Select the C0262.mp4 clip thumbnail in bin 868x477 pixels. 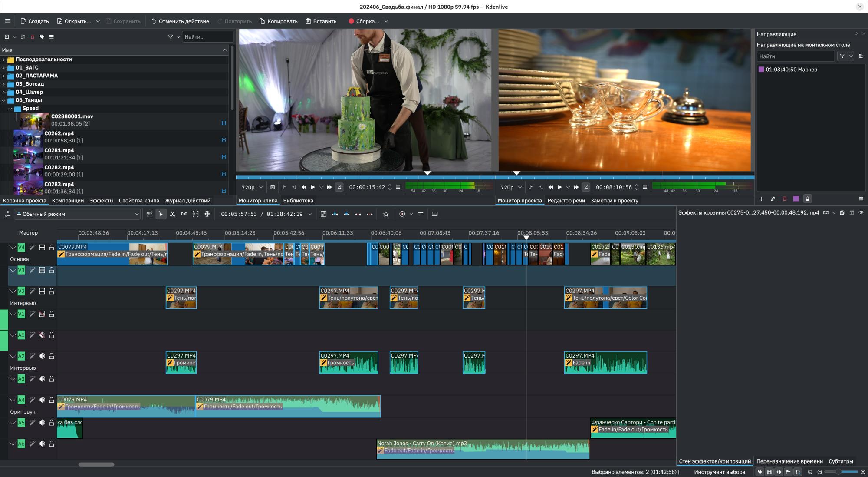pos(28,137)
